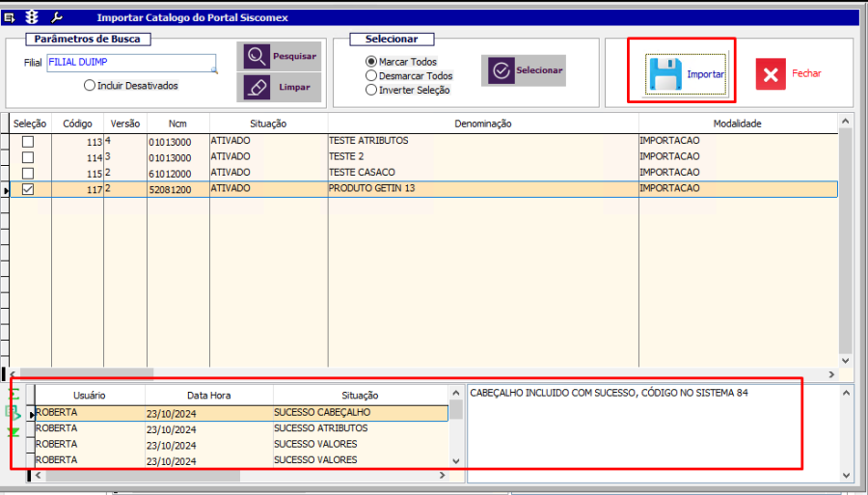The height and width of the screenshot is (495, 868).
Task: Click the wrench settings icon in title bar
Action: point(57,17)
